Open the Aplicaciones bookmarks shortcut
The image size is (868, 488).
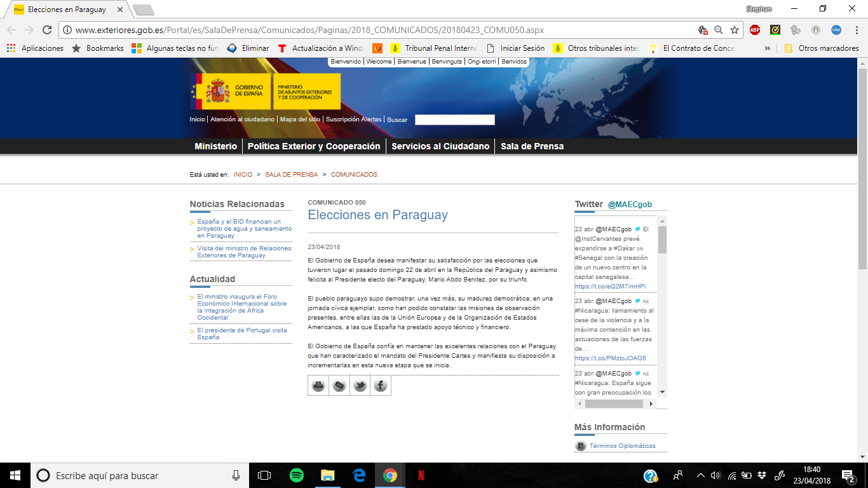pyautogui.click(x=36, y=48)
